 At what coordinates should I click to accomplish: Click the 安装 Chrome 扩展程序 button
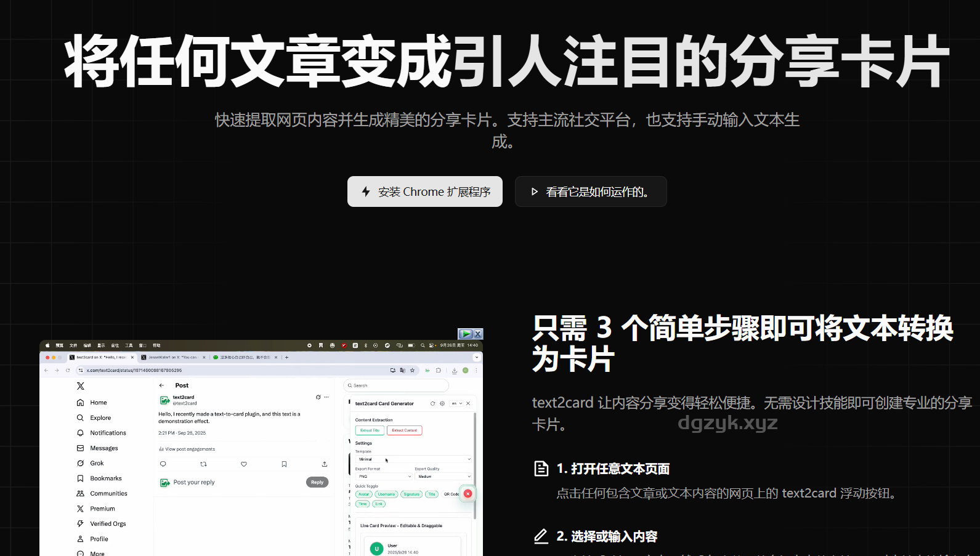(x=425, y=191)
